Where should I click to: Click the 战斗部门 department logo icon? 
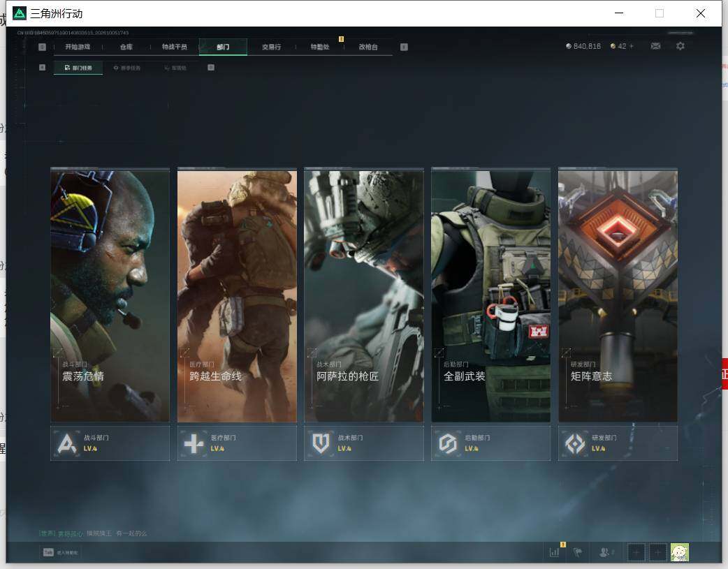pyautogui.click(x=67, y=443)
